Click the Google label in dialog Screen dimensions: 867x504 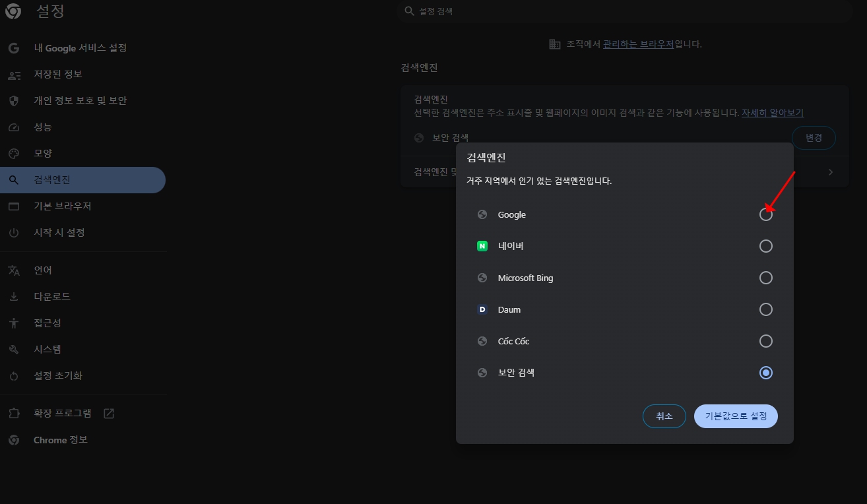click(511, 214)
